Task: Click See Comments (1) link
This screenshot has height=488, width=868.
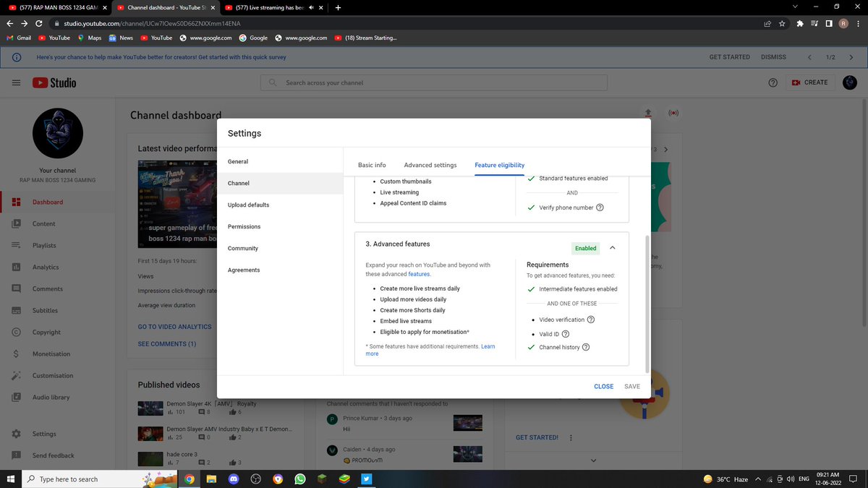Action: pyautogui.click(x=167, y=344)
